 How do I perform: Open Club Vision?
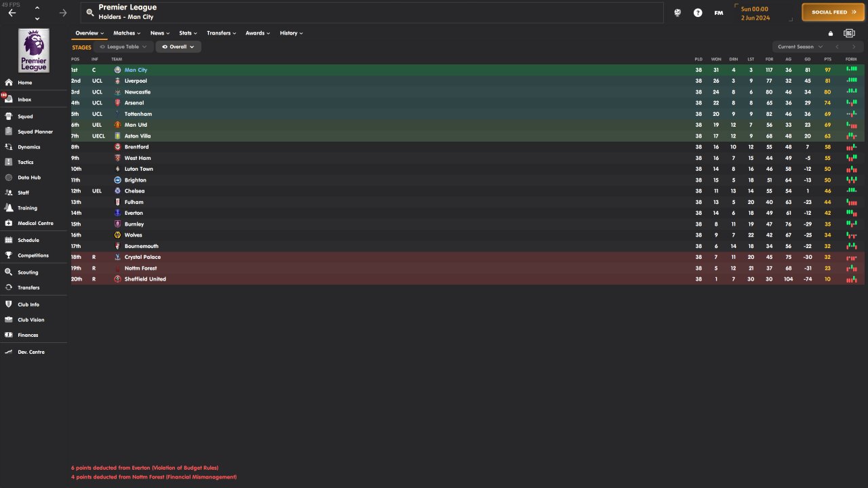pyautogui.click(x=31, y=320)
